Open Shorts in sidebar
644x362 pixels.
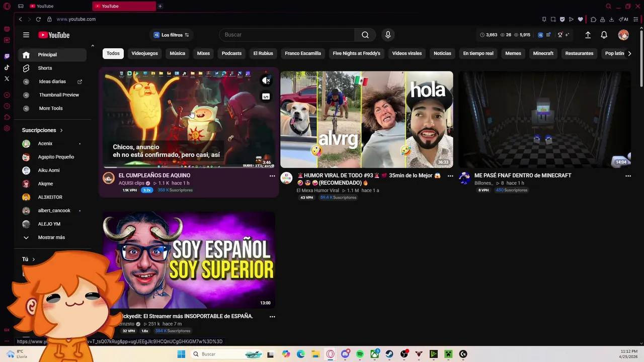(53, 68)
